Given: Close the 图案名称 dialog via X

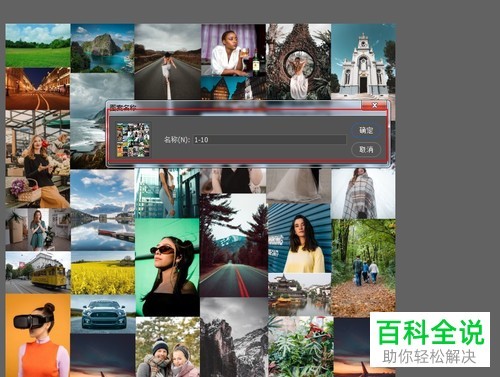Looking at the screenshot, I should point(375,105).
